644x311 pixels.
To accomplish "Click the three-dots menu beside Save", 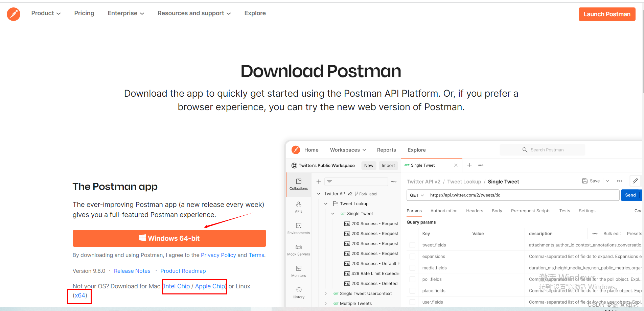I will coord(619,181).
